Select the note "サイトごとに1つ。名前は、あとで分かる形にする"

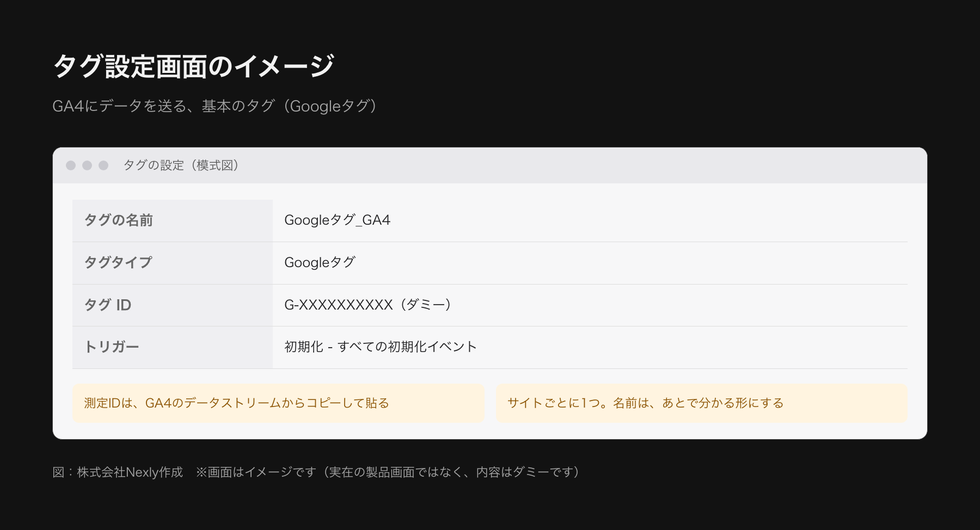tap(702, 403)
